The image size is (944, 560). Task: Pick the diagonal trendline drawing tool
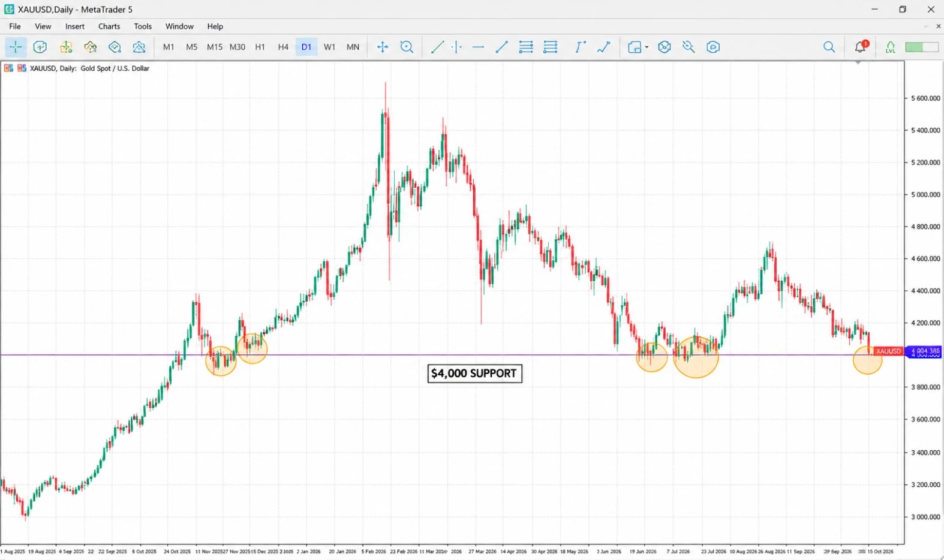click(437, 47)
